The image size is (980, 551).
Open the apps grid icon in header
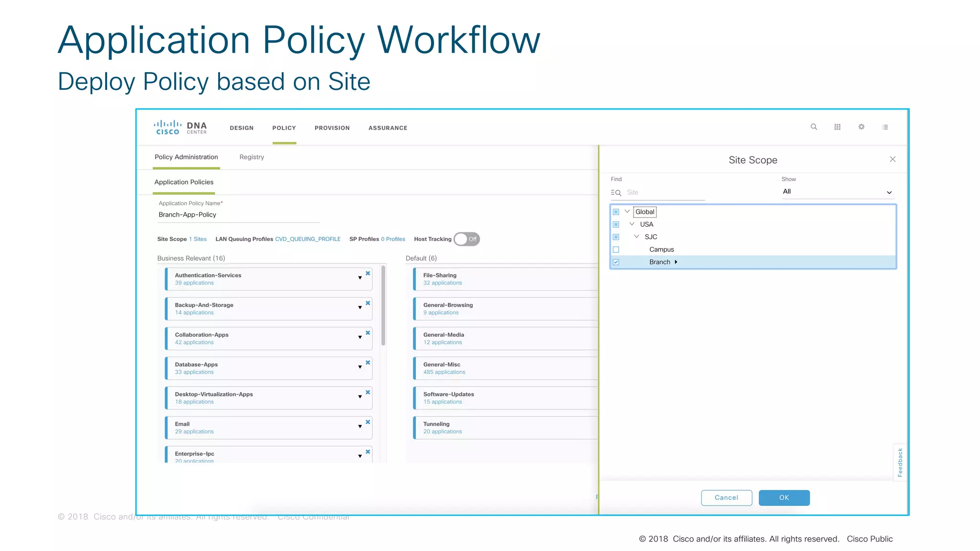837,127
